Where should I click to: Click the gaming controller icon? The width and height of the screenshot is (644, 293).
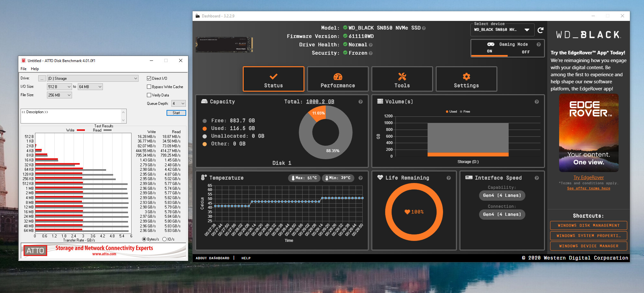click(x=491, y=44)
